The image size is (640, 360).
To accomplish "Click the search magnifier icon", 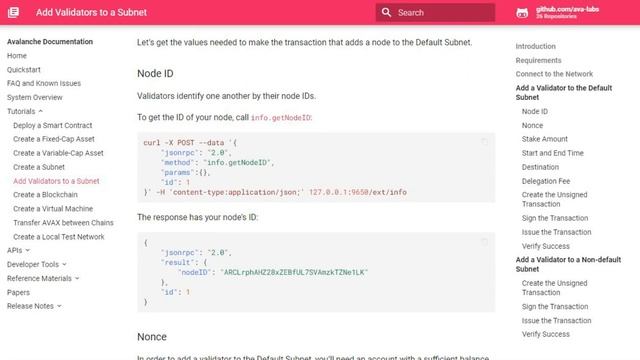I will pyautogui.click(x=386, y=12).
